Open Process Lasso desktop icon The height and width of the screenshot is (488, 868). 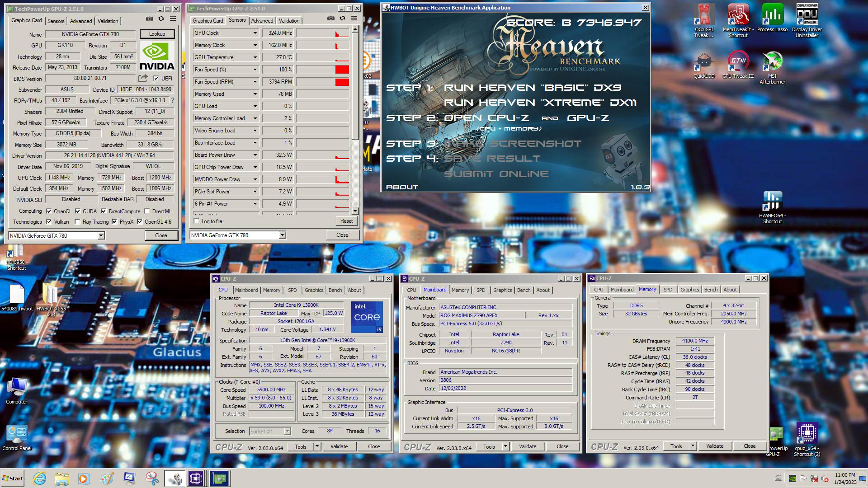tap(772, 18)
